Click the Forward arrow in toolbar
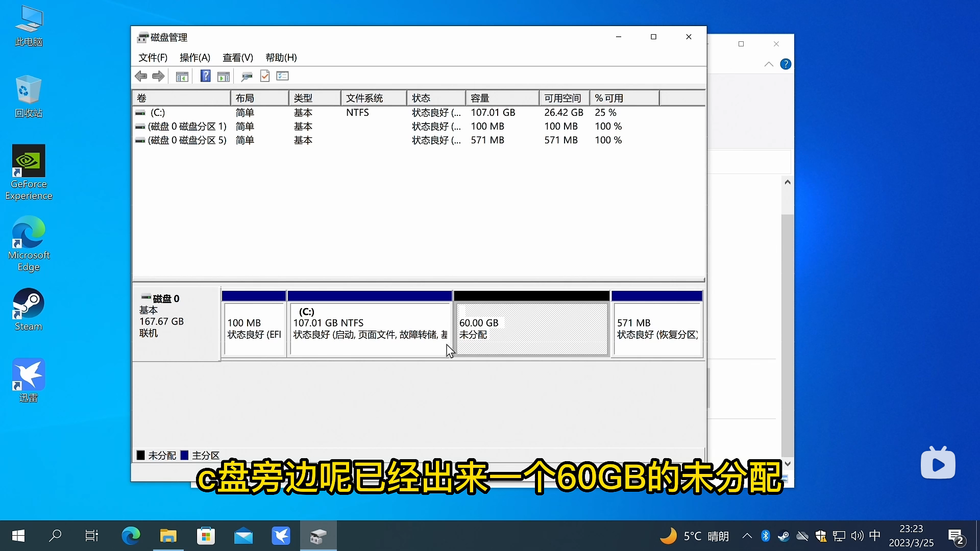The width and height of the screenshot is (980, 551). pyautogui.click(x=159, y=76)
